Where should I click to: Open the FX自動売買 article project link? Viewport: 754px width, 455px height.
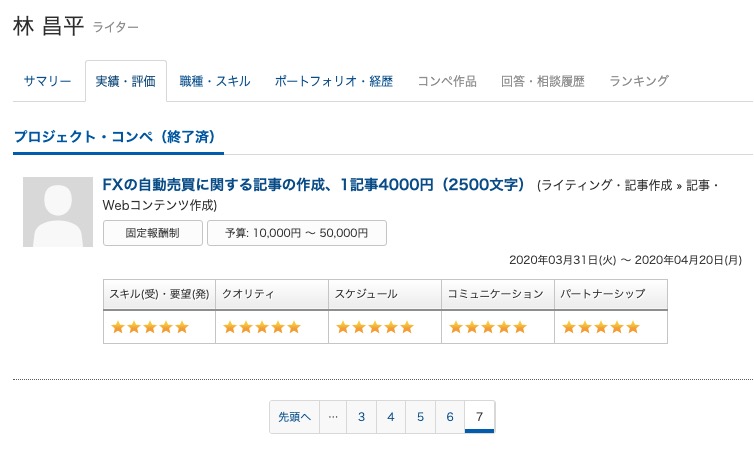(314, 185)
